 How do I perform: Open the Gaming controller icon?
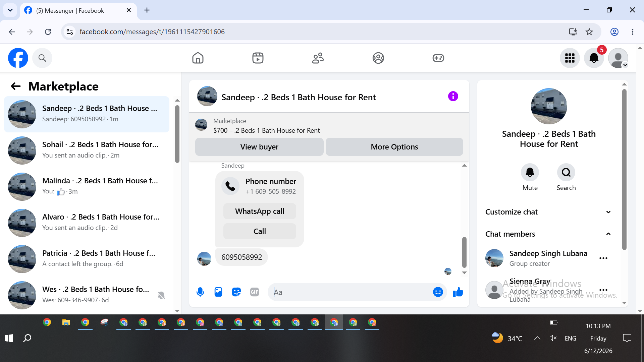438,58
